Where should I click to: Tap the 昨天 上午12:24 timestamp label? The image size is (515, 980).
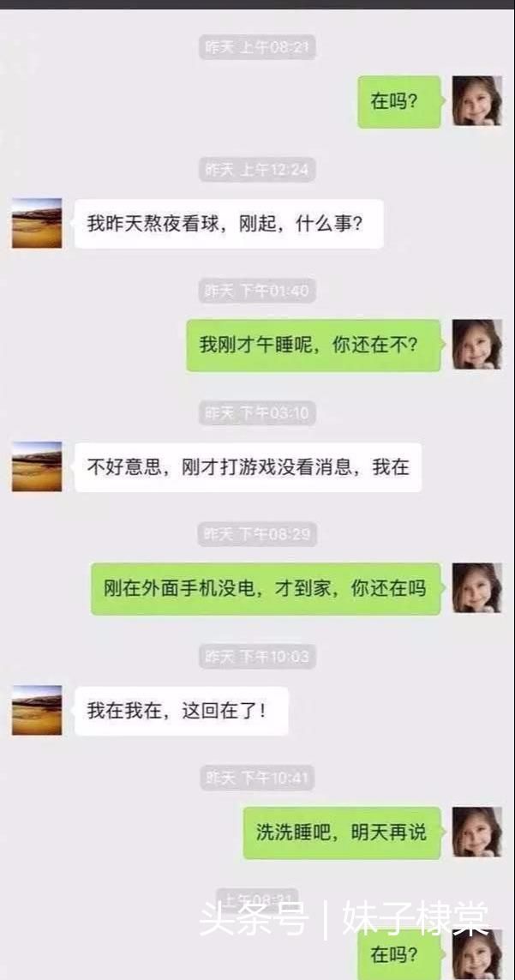tap(257, 170)
